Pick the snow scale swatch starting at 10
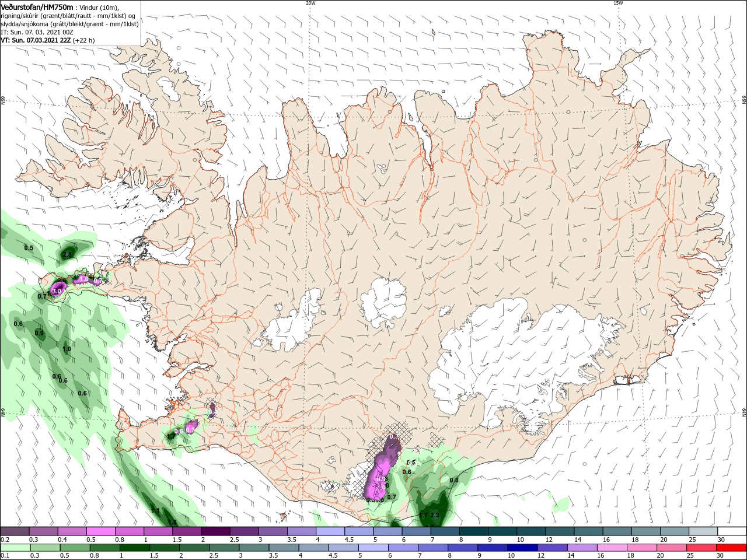The height and width of the screenshot is (560, 747). [532, 531]
